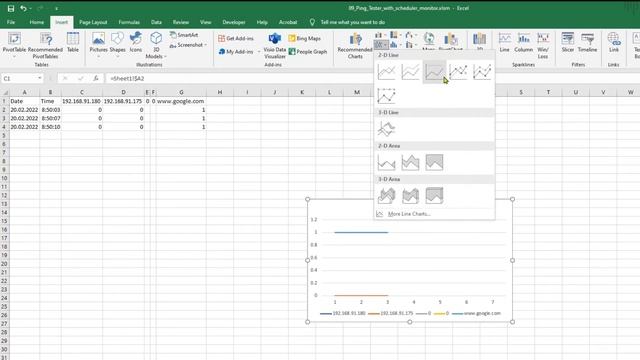Insert a PivotTable

tap(14, 43)
